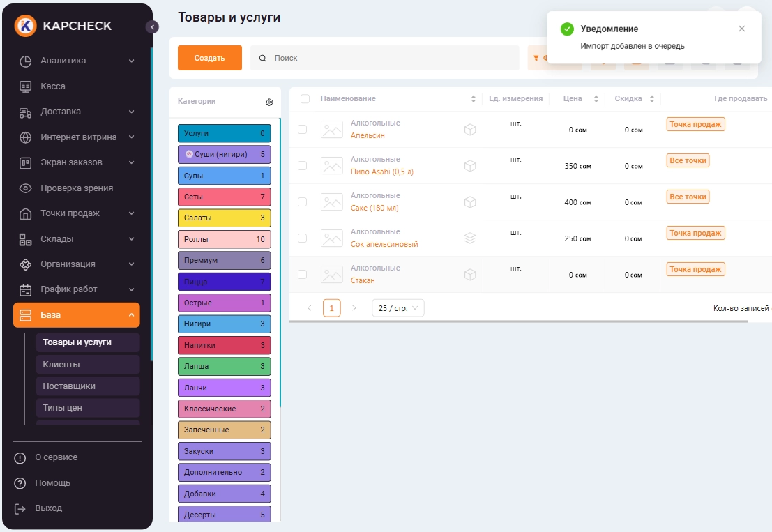
Task: Click the Касса cash register icon
Action: pos(26,86)
